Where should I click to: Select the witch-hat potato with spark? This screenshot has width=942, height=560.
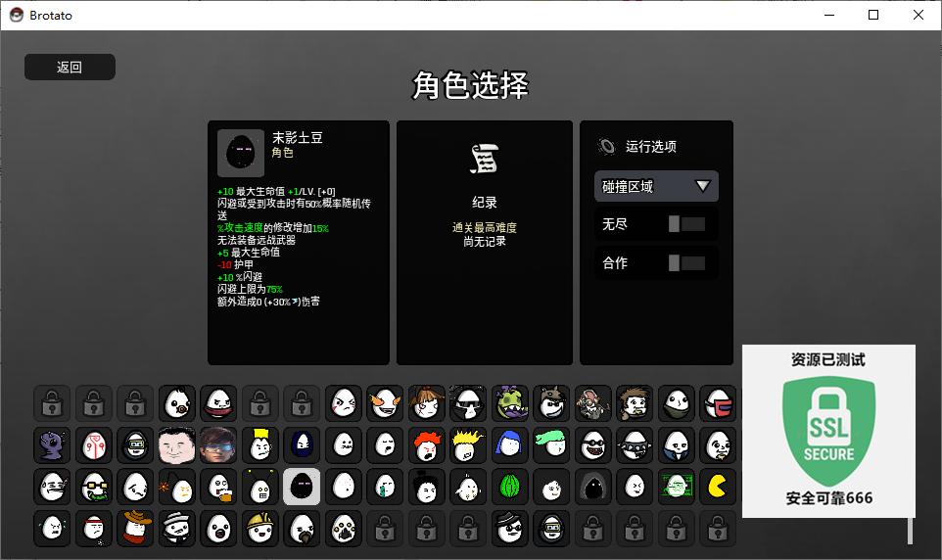tap(177, 487)
